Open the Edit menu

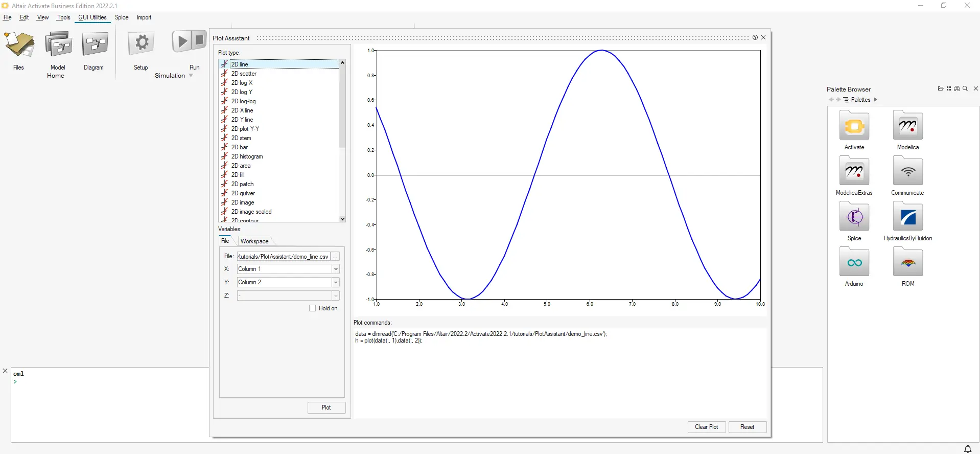coord(24,17)
